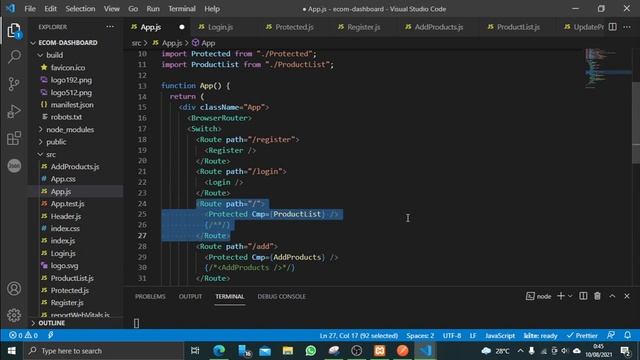Screen dimensions: 640x360
Task: Click the Ln 27, Col 17 cursor position indicator
Action: 358,336
